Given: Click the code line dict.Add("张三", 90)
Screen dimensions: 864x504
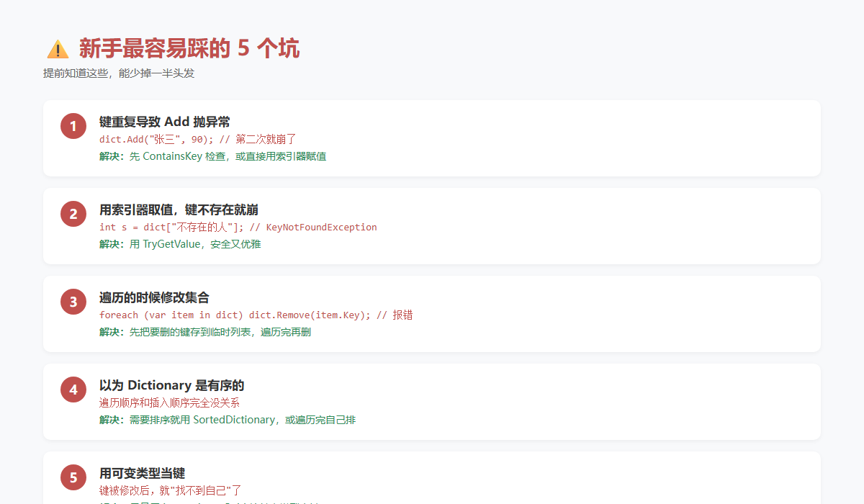Looking at the screenshot, I should click(198, 140).
